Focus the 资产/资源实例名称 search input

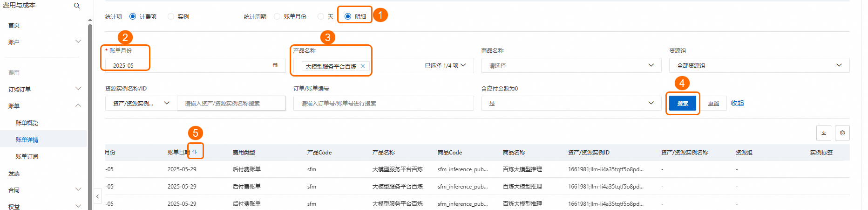(231, 103)
